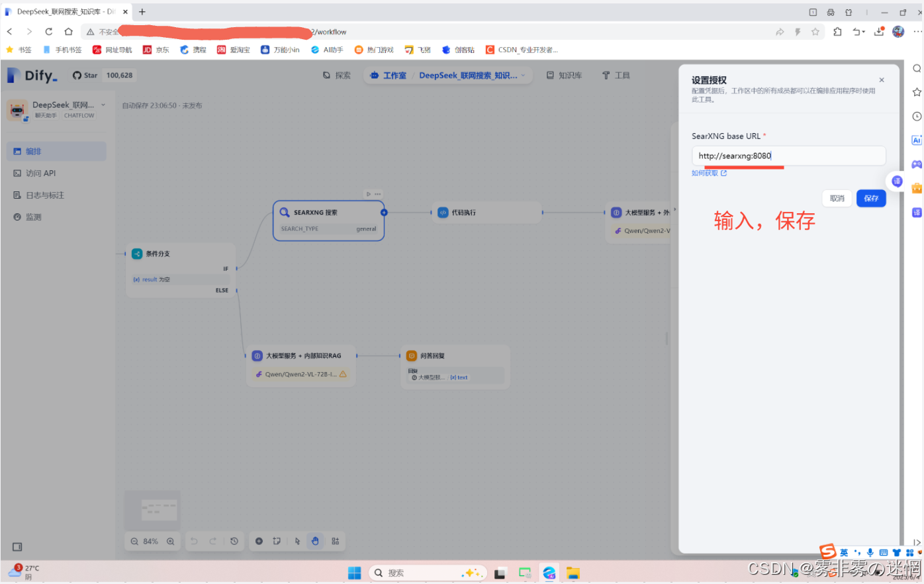Click the 取消 (Cancel) button
Image resolution: width=924 pixels, height=584 pixels.
point(837,198)
